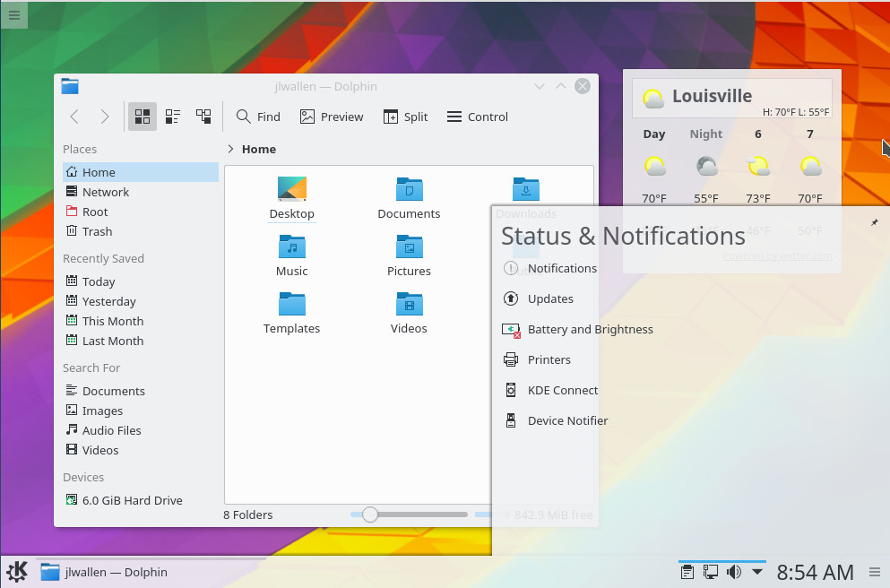Collapse system tray hidden icons arrow
This screenshot has height=588, width=890.
point(757,572)
